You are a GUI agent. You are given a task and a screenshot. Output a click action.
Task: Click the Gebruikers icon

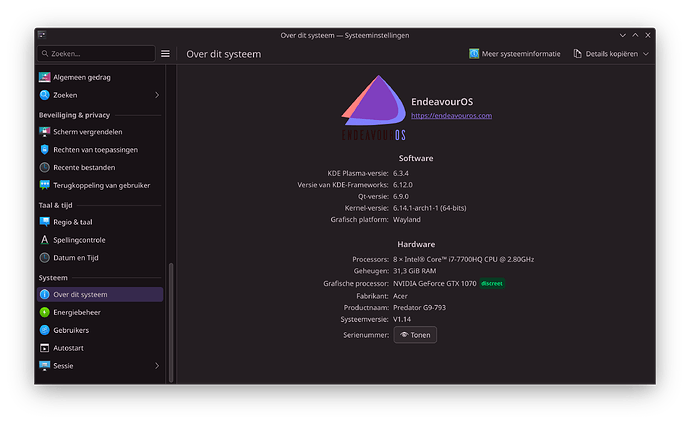44,330
